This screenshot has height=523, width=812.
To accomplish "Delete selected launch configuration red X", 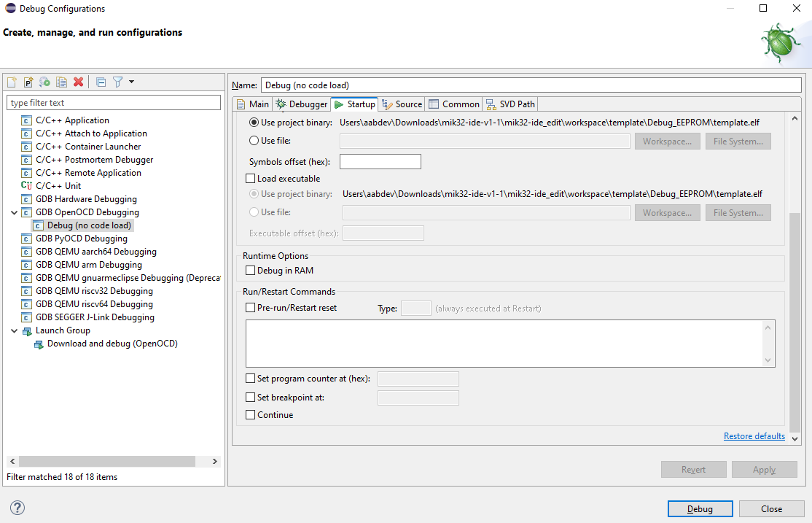I will click(x=78, y=82).
